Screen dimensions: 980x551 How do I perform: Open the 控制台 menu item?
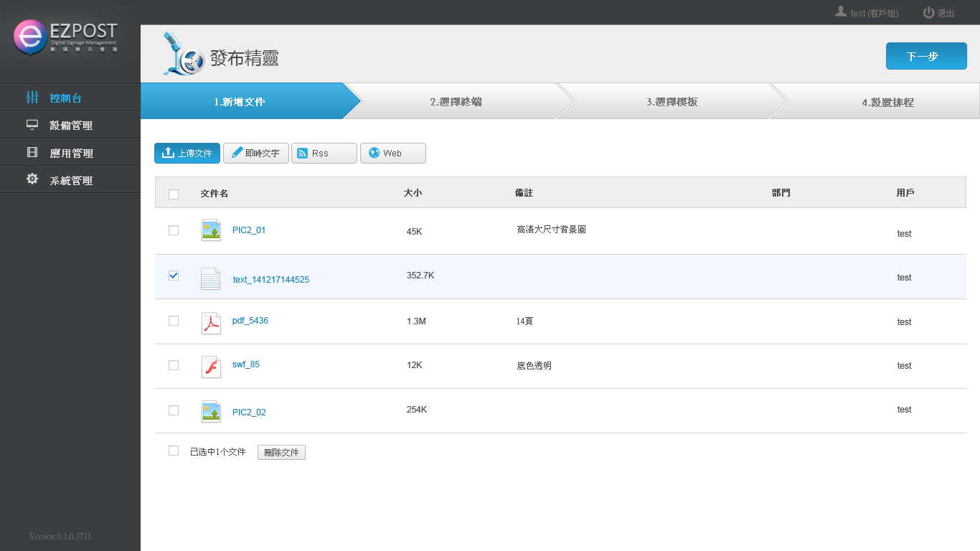[x=70, y=98]
